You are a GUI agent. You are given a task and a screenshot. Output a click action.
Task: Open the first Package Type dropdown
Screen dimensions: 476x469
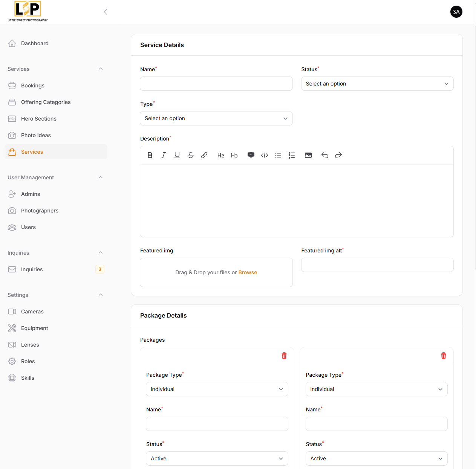pyautogui.click(x=217, y=389)
